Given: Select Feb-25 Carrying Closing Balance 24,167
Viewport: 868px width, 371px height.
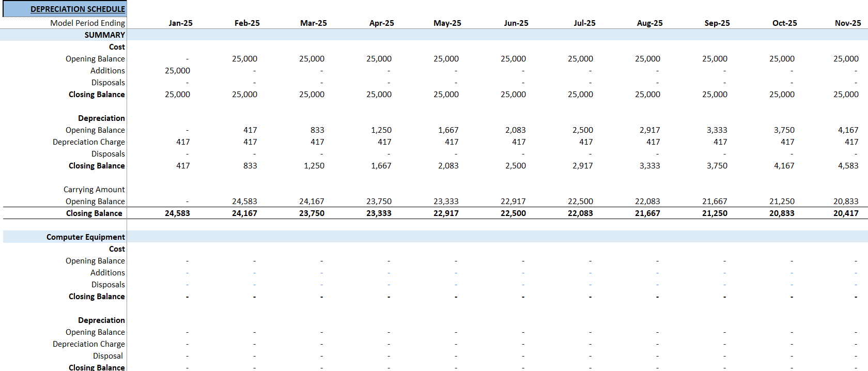Looking at the screenshot, I should (x=244, y=213).
